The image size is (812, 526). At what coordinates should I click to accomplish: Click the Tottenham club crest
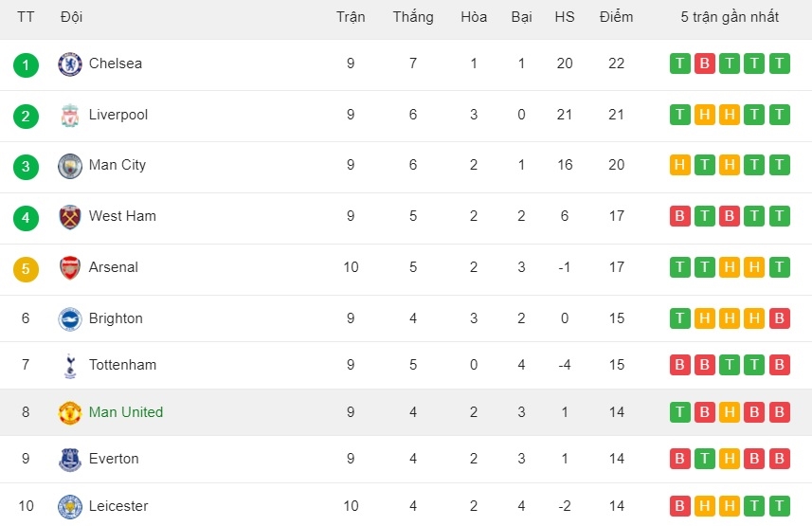(70, 365)
